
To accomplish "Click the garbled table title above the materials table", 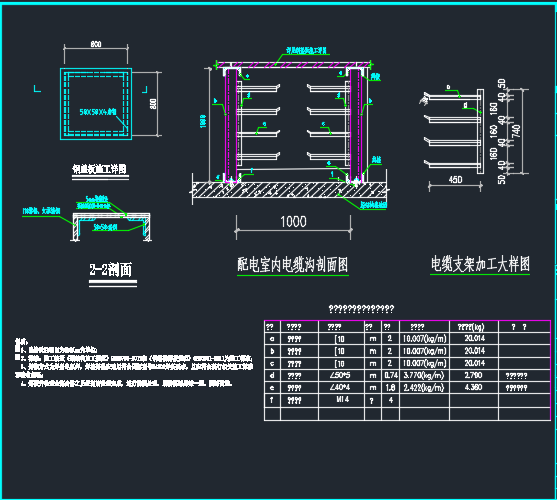I will point(361,309).
